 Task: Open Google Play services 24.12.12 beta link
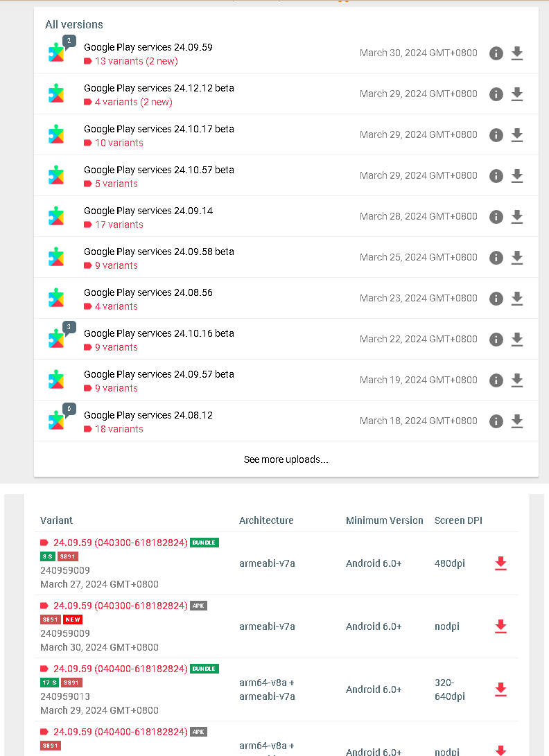click(159, 88)
